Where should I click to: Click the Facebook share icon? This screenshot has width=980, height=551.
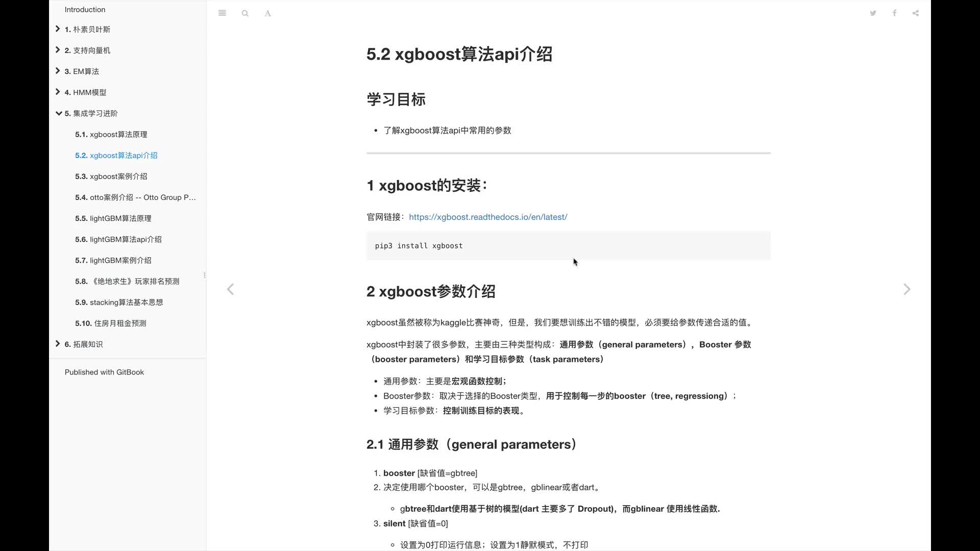point(895,13)
